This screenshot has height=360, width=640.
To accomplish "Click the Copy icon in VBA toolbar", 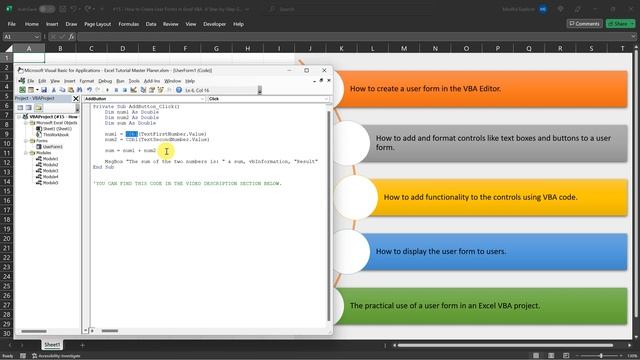I will [x=62, y=90].
